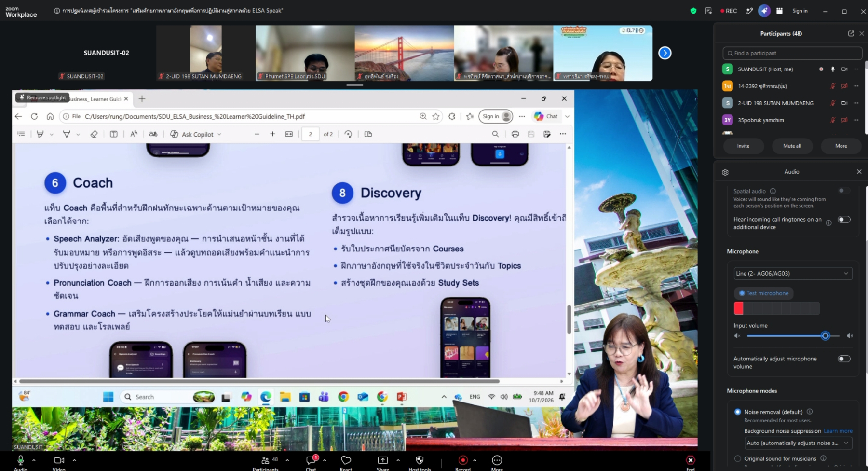868x471 pixels.
Task: Open audio settings gear icon
Action: click(725, 172)
